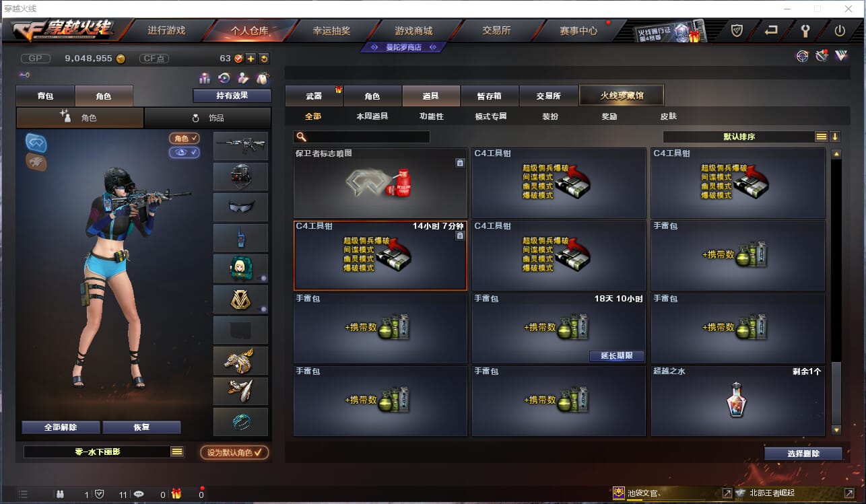Image resolution: width=866 pixels, height=504 pixels.
Task: Enable 设为默认角色 option
Action: [234, 452]
